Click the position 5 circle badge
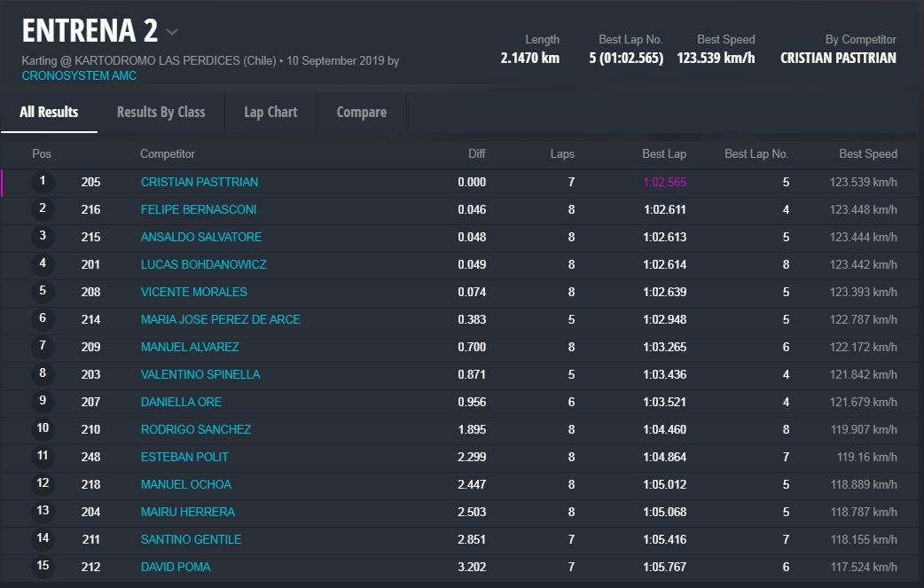 [x=43, y=291]
